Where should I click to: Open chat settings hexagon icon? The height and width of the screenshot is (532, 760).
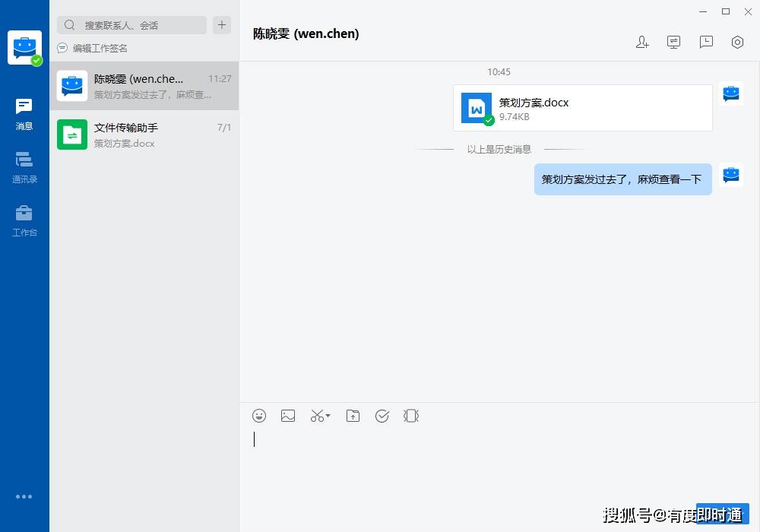pyautogui.click(x=737, y=42)
